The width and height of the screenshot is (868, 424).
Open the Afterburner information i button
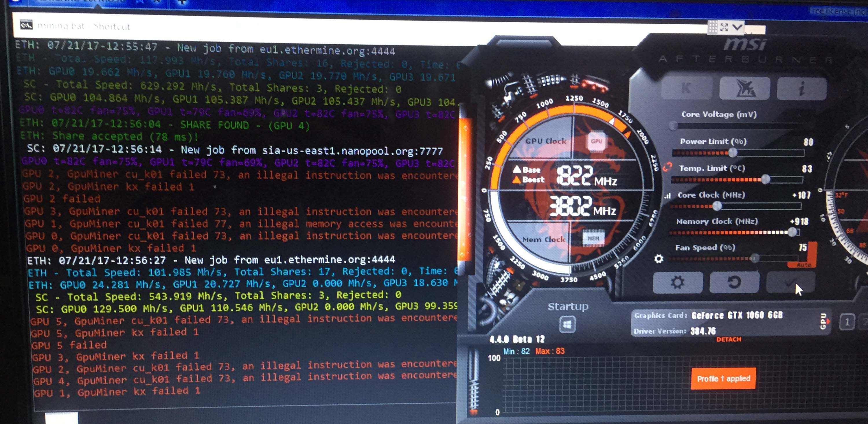tap(802, 88)
